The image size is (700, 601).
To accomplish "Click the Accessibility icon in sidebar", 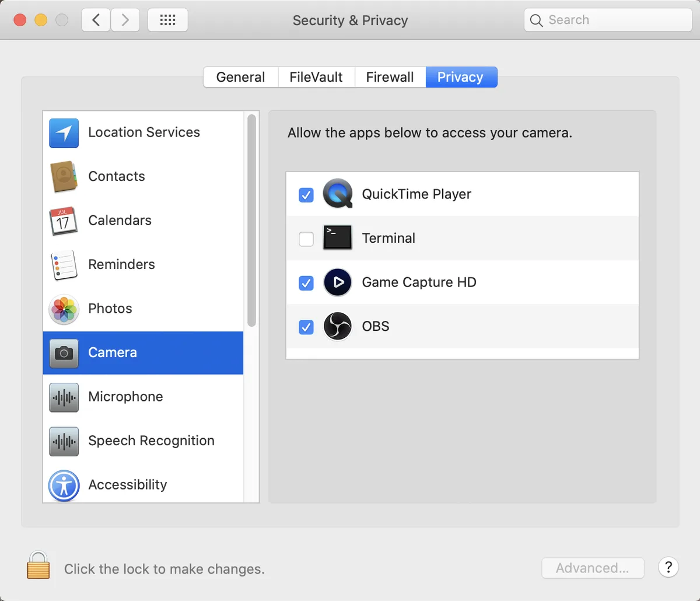I will pyautogui.click(x=64, y=485).
